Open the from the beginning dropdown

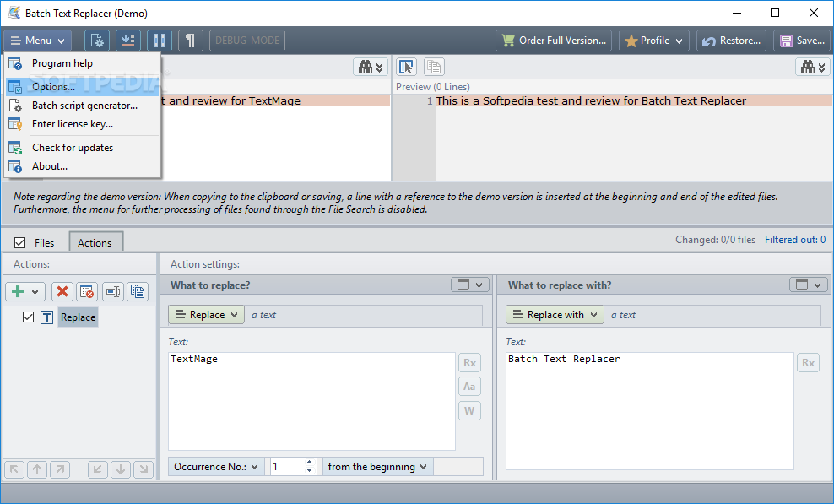coord(377,467)
